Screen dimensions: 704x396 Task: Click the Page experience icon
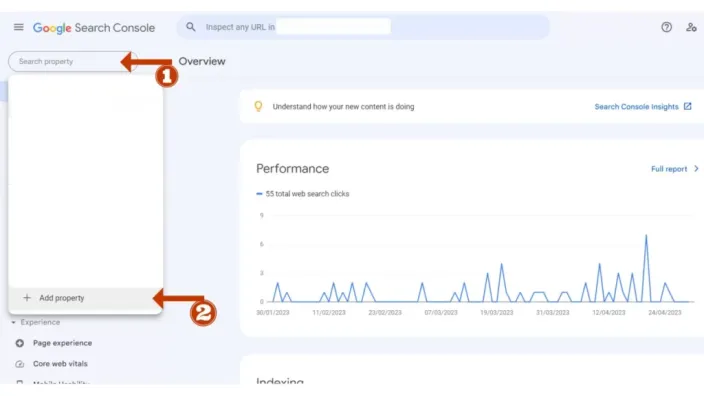(x=19, y=343)
